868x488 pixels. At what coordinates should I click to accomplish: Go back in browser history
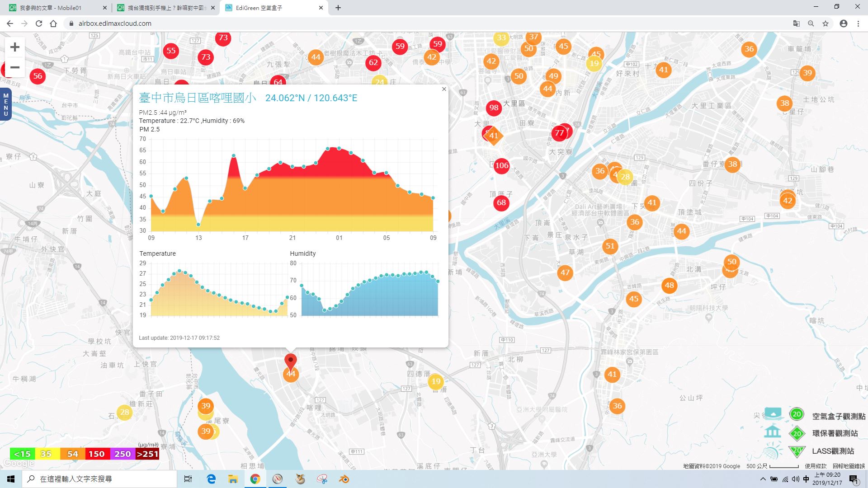click(x=10, y=23)
